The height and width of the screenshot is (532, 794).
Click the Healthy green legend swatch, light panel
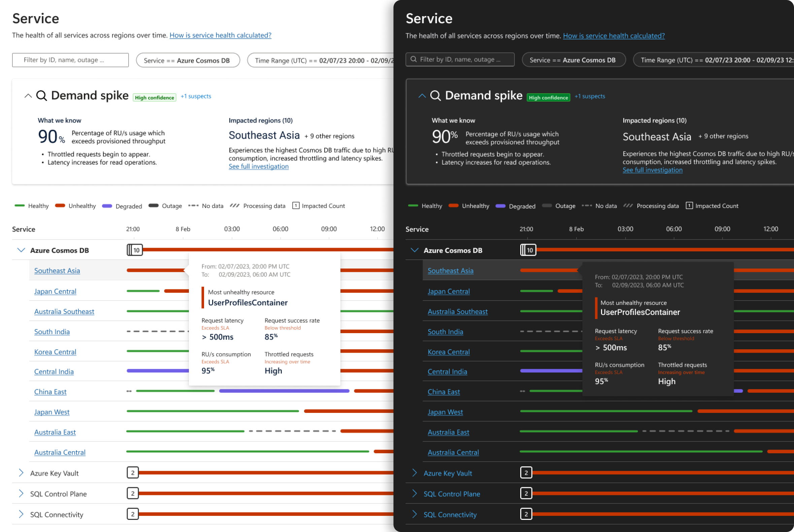click(20, 206)
